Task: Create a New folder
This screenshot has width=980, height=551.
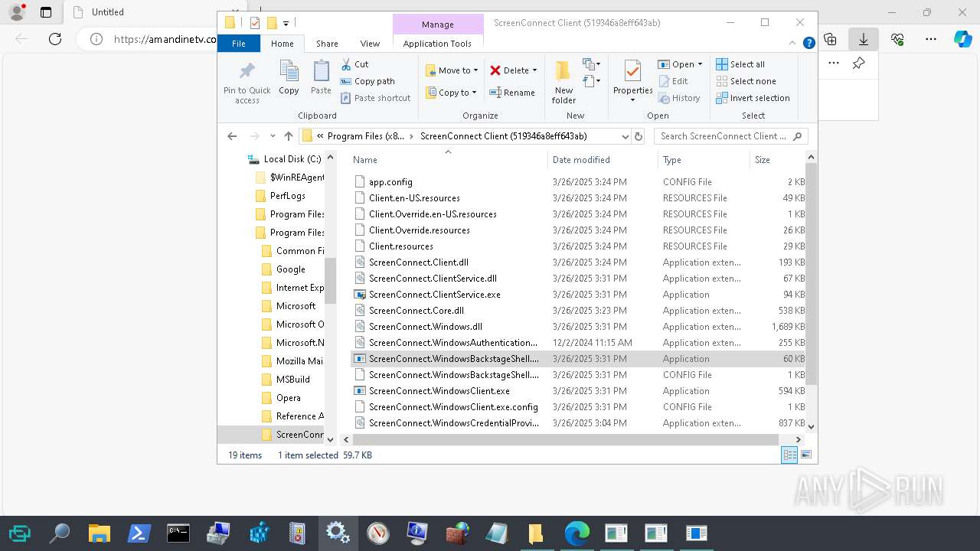Action: click(563, 81)
